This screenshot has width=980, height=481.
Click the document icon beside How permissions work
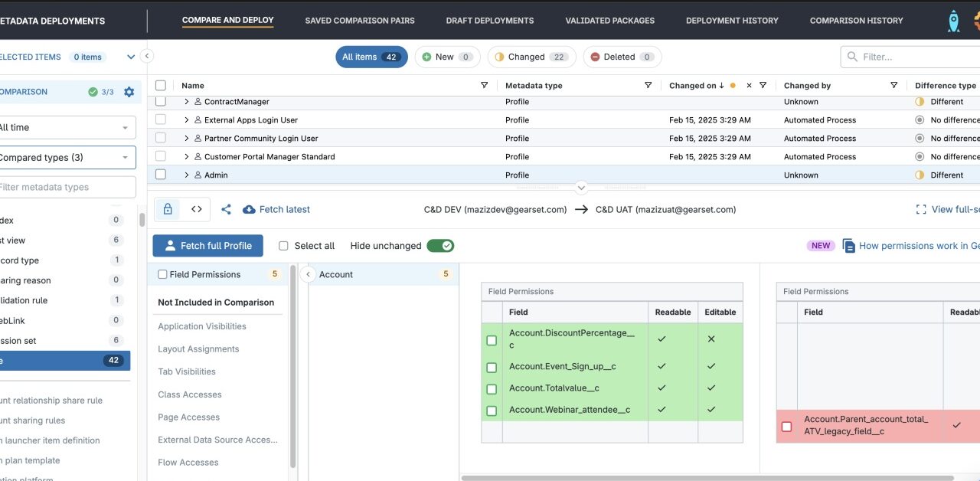point(848,246)
